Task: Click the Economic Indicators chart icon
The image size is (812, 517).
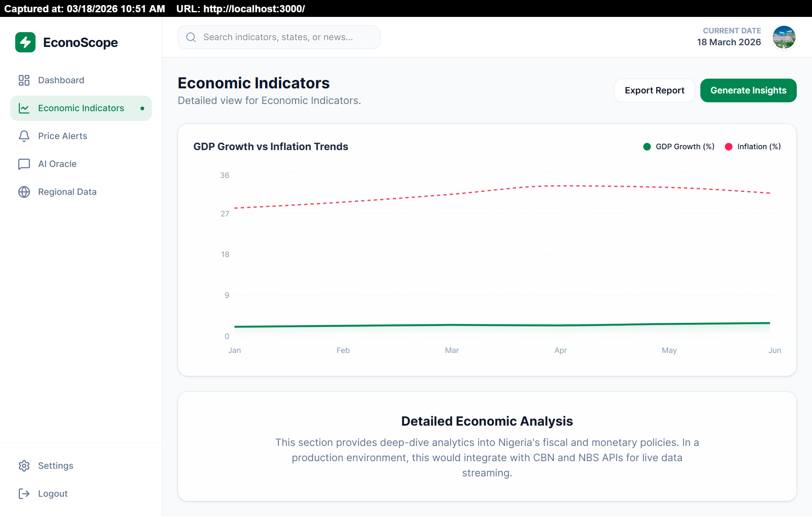Action: 24,108
